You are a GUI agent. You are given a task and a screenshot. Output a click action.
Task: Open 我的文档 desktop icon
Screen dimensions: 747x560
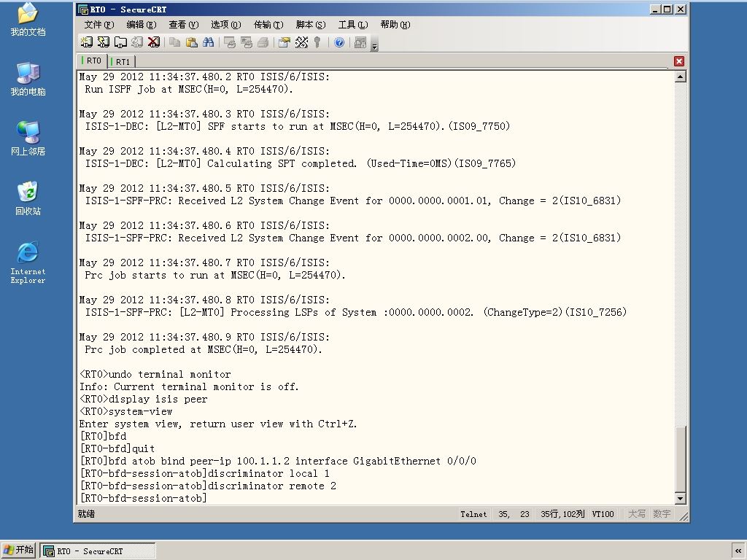click(x=28, y=19)
